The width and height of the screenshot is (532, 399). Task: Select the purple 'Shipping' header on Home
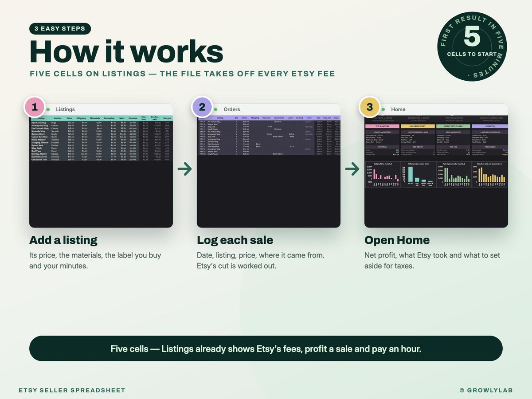pos(489,126)
